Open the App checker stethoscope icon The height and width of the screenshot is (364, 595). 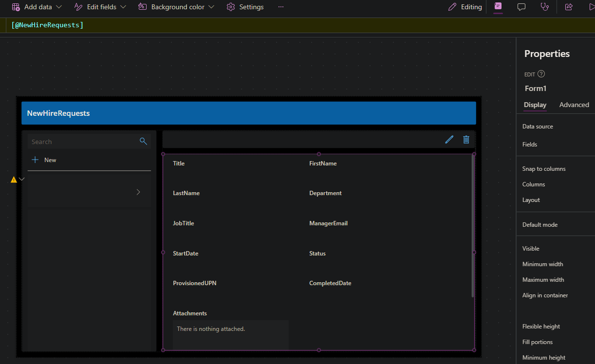(545, 7)
